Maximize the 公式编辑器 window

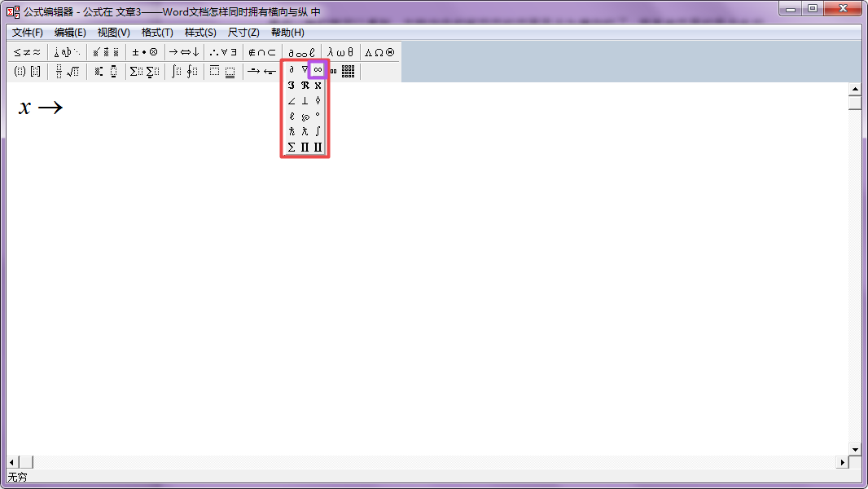812,9
